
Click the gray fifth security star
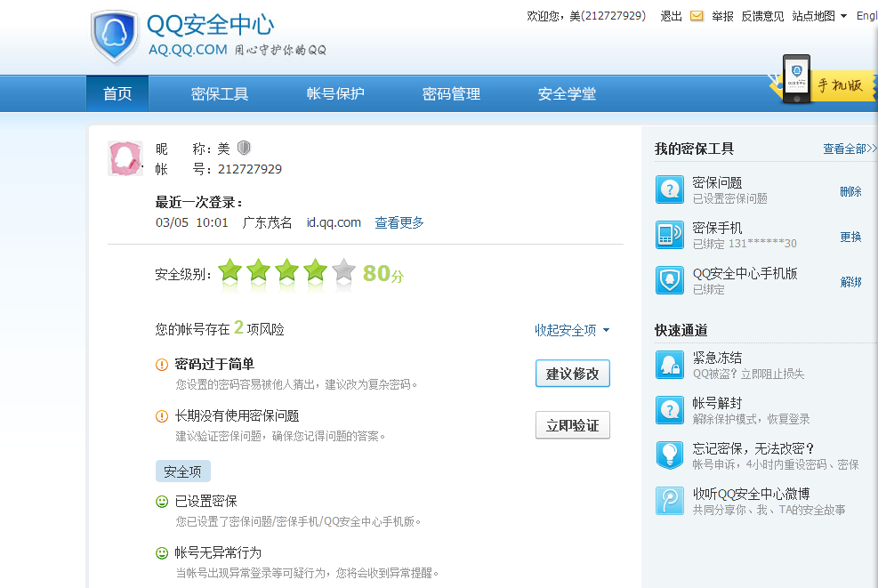click(x=343, y=270)
